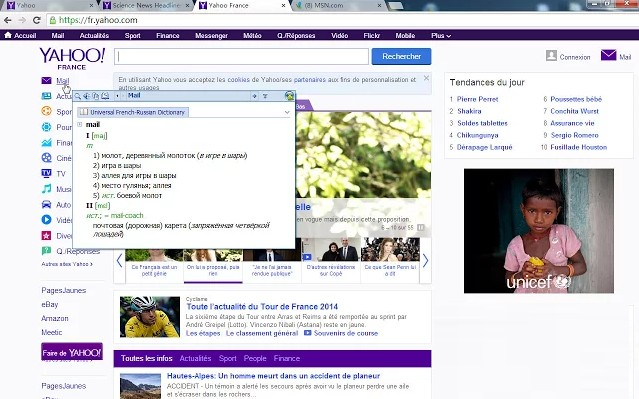Open the Hautes-Alpes planeur accident headline

[273, 376]
